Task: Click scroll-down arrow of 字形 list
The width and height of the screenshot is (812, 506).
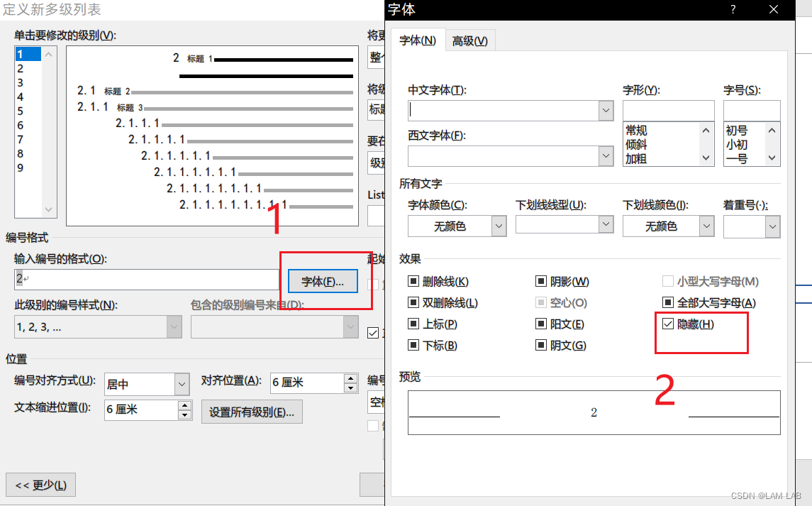Action: (x=706, y=158)
